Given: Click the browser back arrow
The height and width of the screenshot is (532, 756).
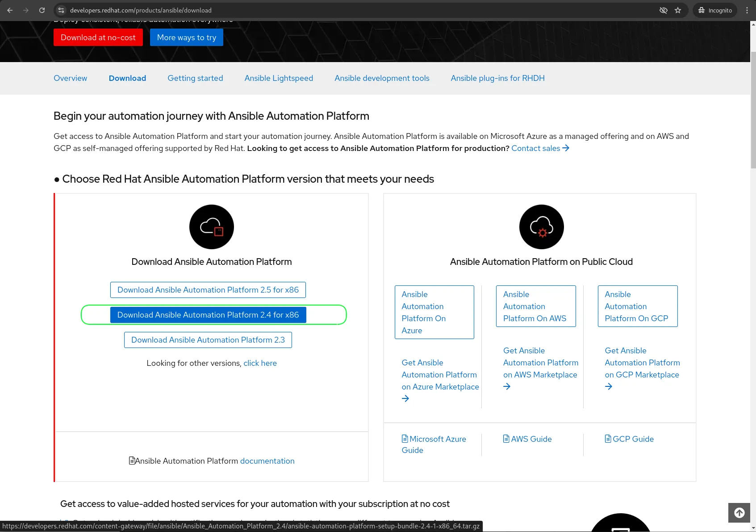Looking at the screenshot, I should point(10,10).
